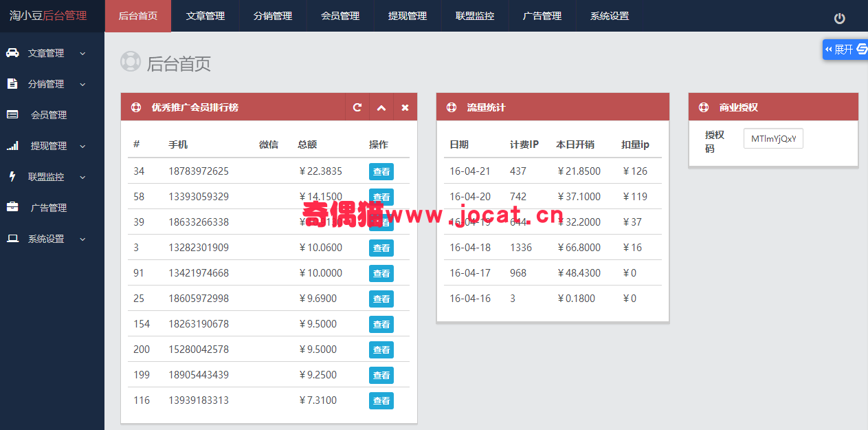Open the 后台首页 top tab
This screenshot has height=430, width=868.
(x=138, y=16)
